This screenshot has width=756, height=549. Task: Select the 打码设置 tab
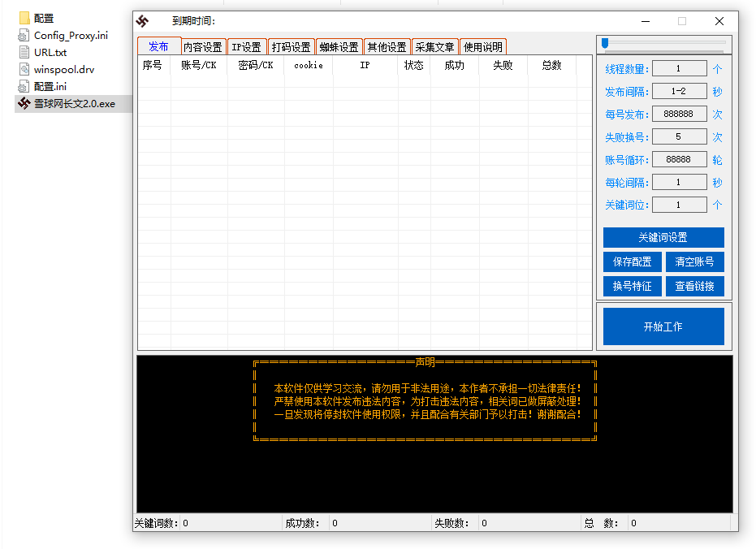point(292,46)
